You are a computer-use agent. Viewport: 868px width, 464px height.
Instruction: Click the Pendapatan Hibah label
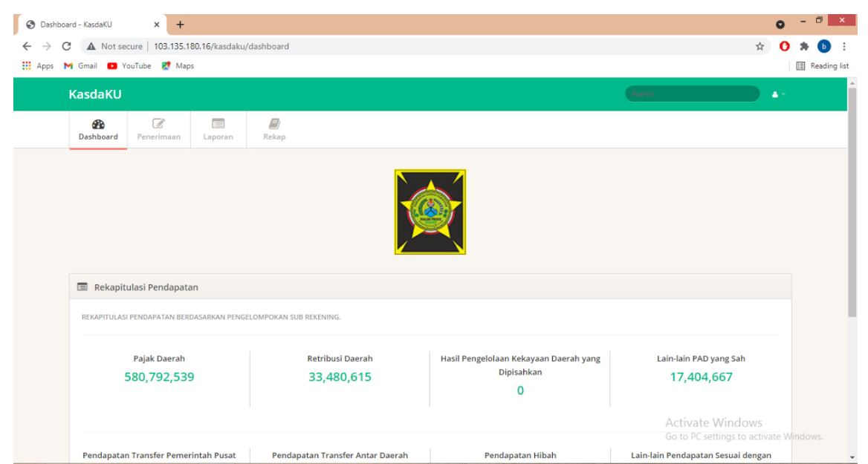pos(520,455)
